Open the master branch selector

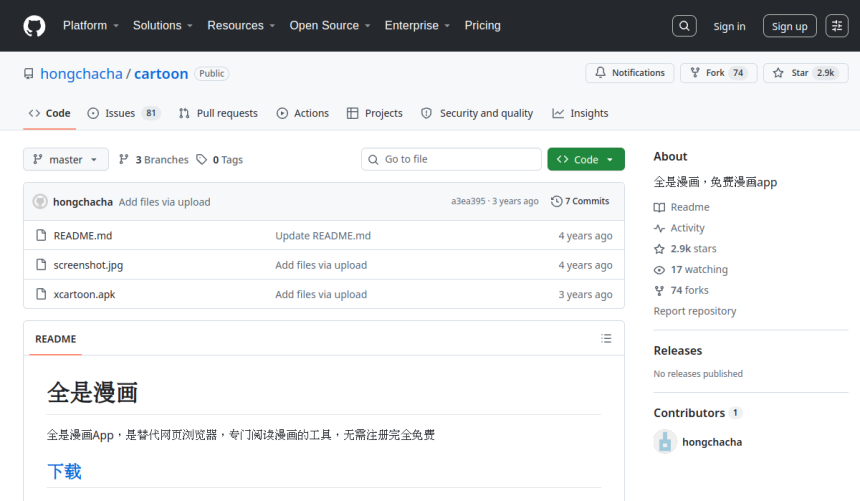pos(66,159)
